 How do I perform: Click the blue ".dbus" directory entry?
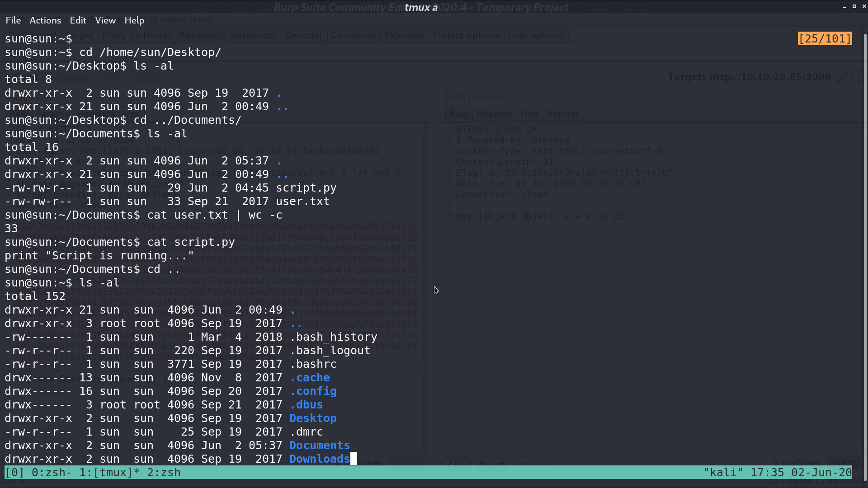[306, 405]
